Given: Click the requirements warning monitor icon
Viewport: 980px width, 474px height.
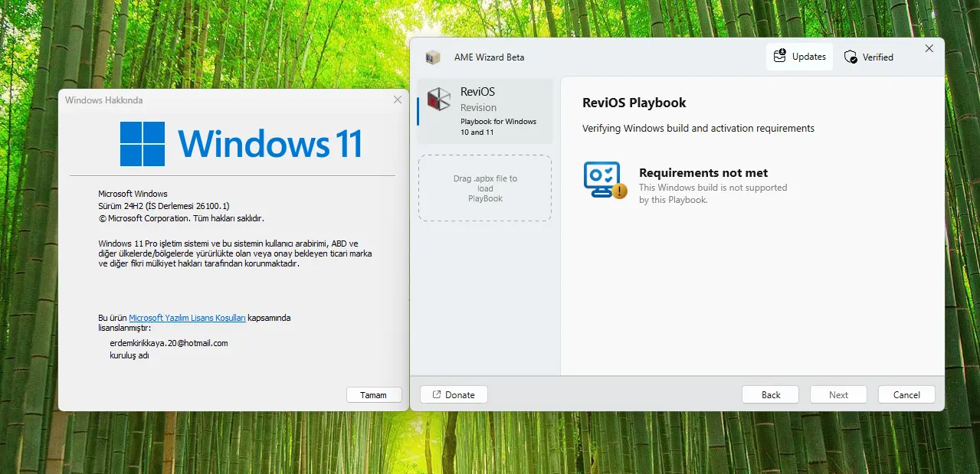Looking at the screenshot, I should click(605, 181).
